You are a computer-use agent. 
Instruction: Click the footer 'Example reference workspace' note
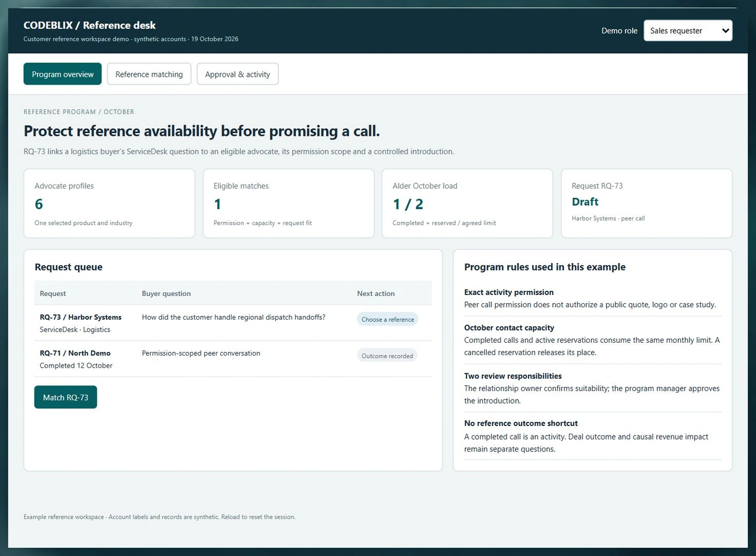pos(159,517)
